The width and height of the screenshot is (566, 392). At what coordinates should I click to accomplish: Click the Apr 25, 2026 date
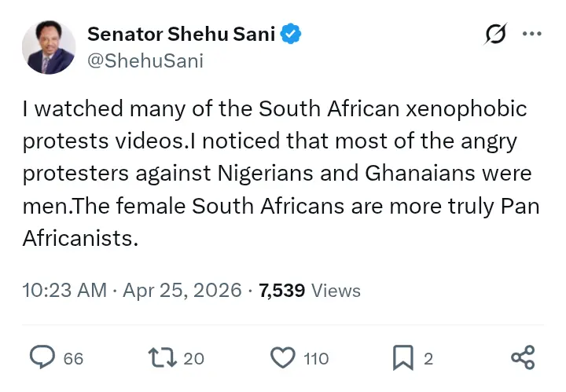pyautogui.click(x=182, y=290)
